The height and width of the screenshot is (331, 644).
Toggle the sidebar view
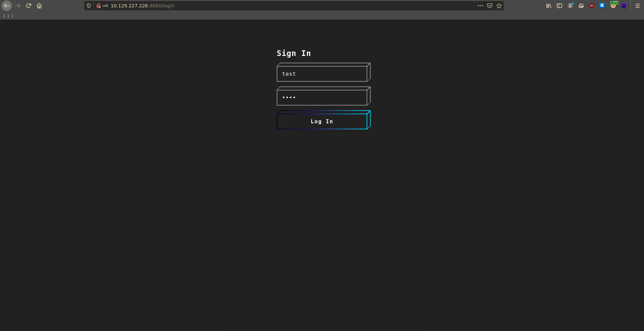(559, 6)
